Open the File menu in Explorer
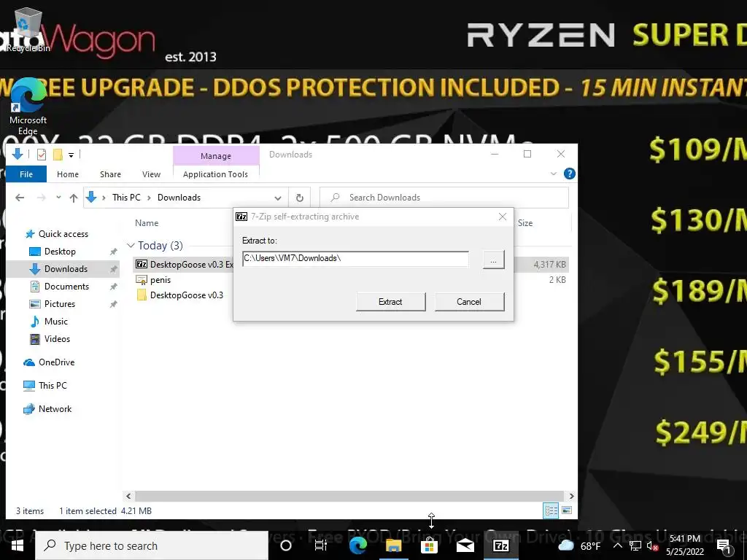 (x=26, y=174)
